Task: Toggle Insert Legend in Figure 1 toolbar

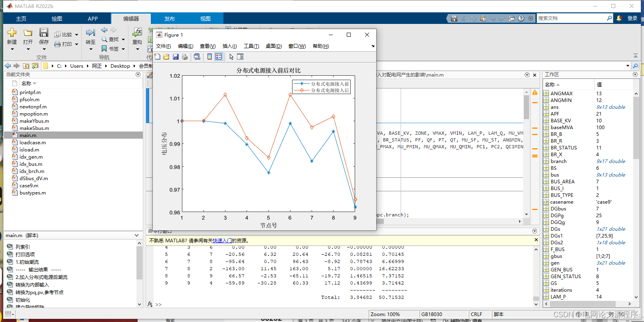Action: click(x=219, y=57)
